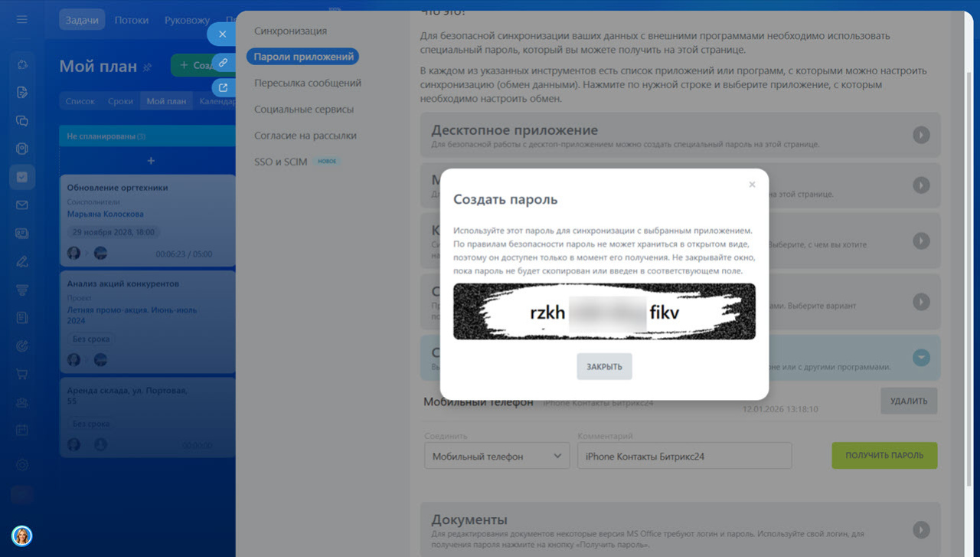Click the Марьяна Колоскова assignee link
Viewport: 980px width, 557px height.
click(x=105, y=214)
